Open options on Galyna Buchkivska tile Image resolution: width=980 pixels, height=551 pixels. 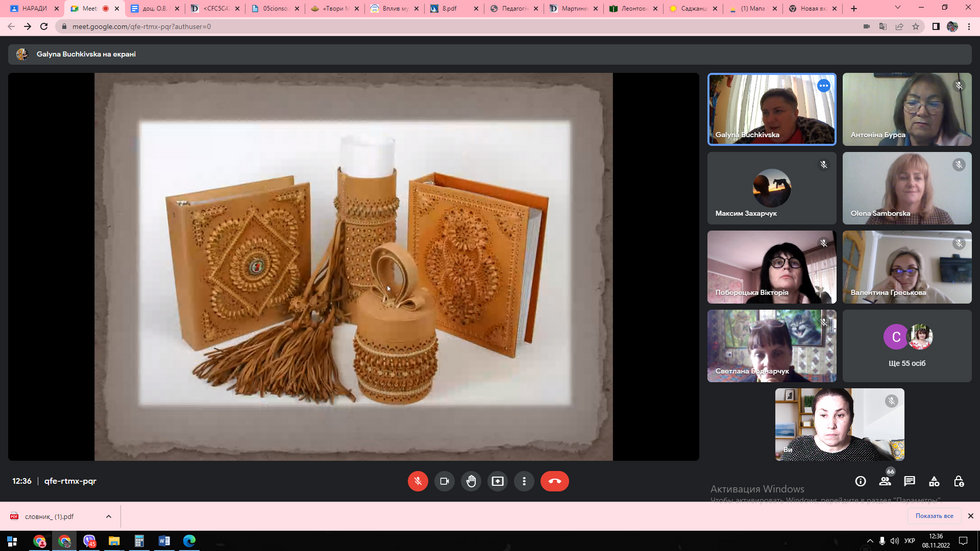pyautogui.click(x=823, y=86)
